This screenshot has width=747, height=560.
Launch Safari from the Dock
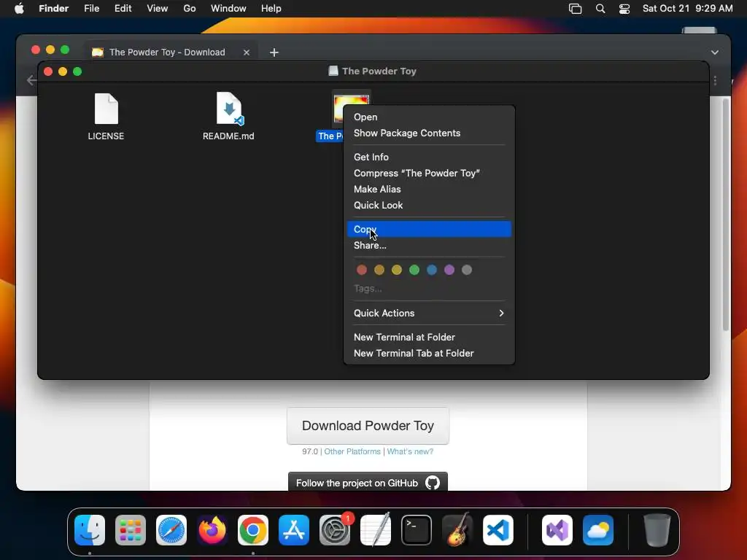point(171,530)
